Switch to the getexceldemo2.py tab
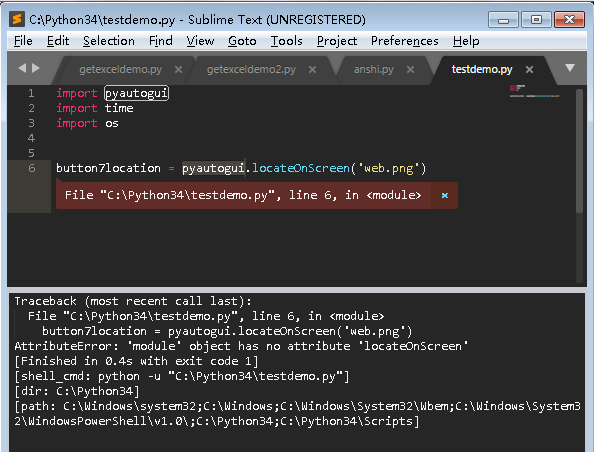This screenshot has height=452, width=594. [x=251, y=70]
